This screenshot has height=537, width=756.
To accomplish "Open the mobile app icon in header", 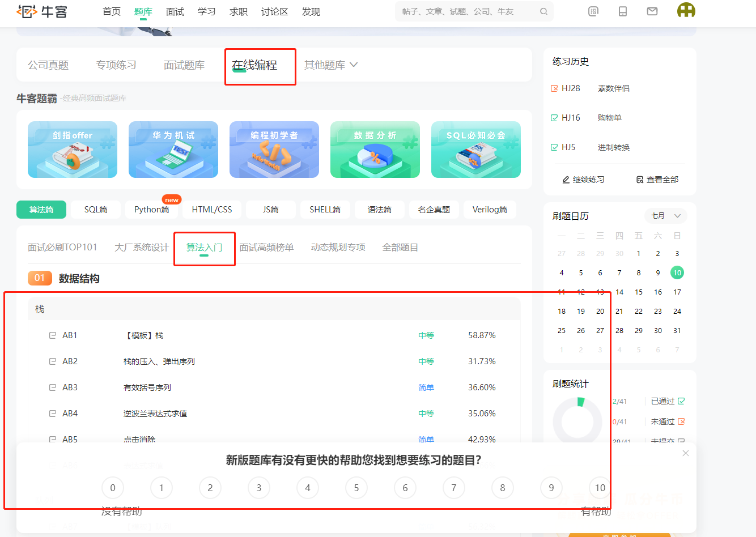I will [x=623, y=11].
